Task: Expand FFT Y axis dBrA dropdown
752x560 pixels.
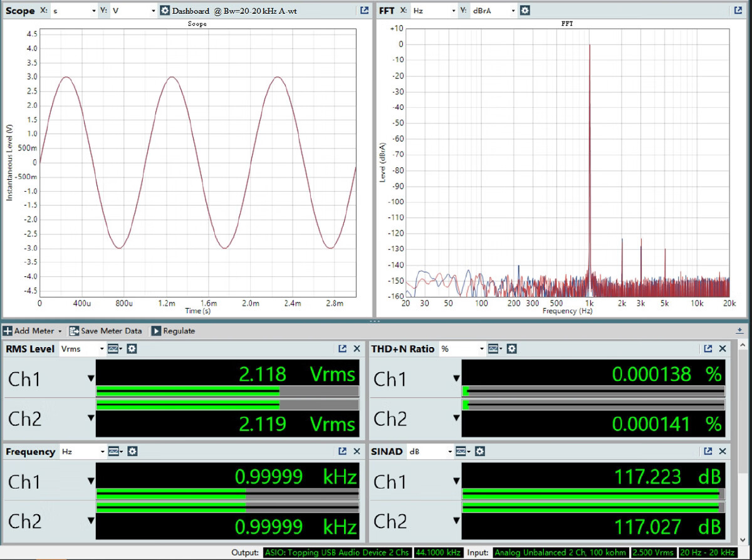Action: click(x=513, y=11)
